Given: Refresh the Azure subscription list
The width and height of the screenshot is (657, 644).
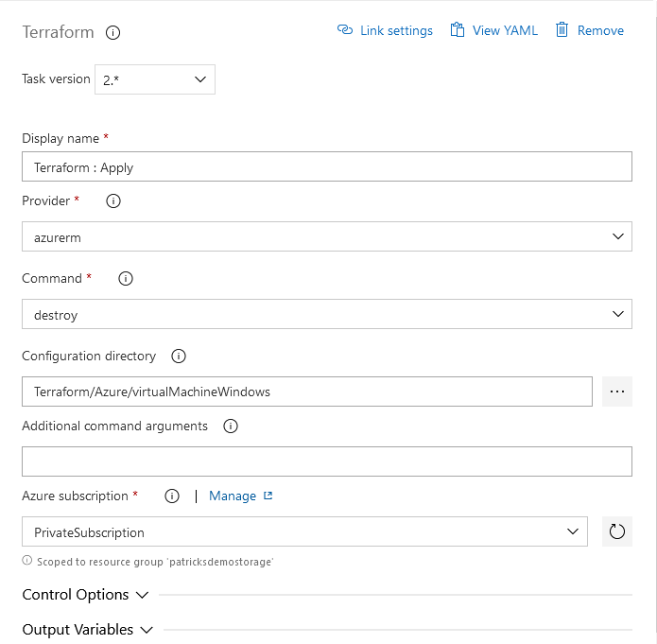Looking at the screenshot, I should [x=616, y=531].
